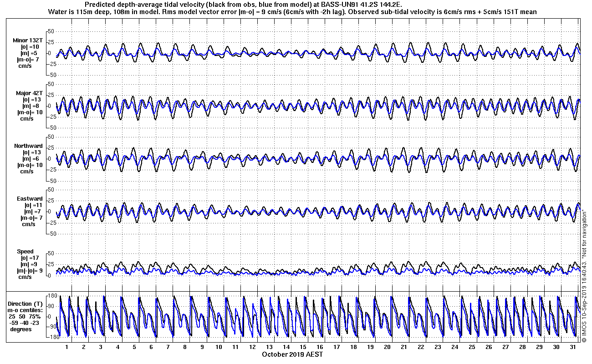
Task: Click day '31' on the date axis
Action: pyautogui.click(x=573, y=347)
